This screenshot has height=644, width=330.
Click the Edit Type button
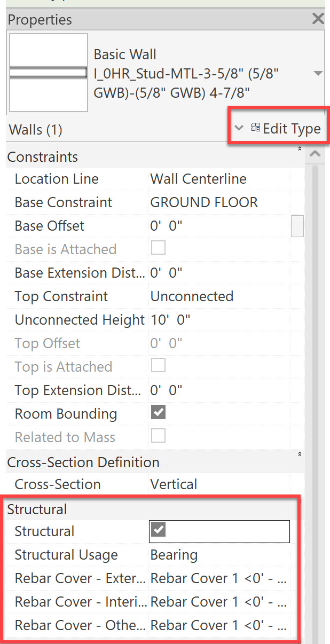tap(286, 129)
